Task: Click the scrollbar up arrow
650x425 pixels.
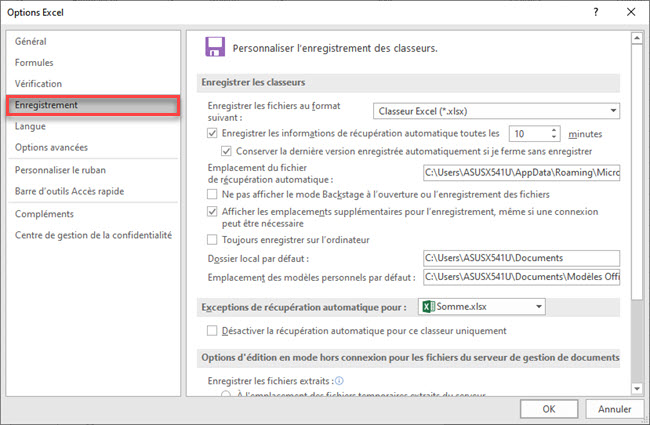Action: click(x=637, y=38)
